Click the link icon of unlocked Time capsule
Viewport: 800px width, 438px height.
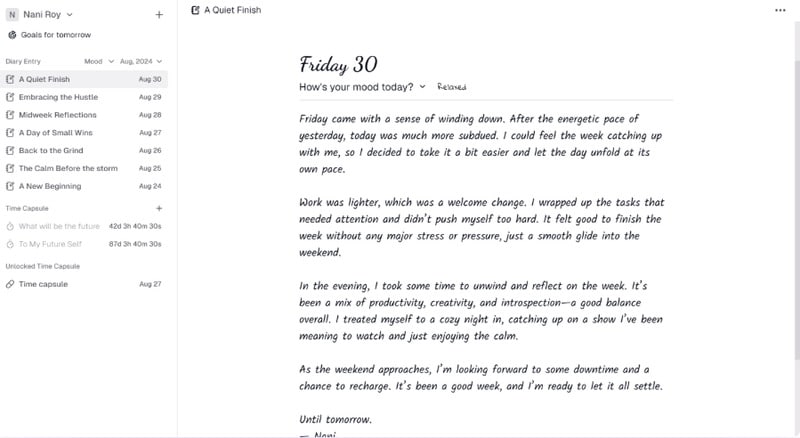point(10,284)
